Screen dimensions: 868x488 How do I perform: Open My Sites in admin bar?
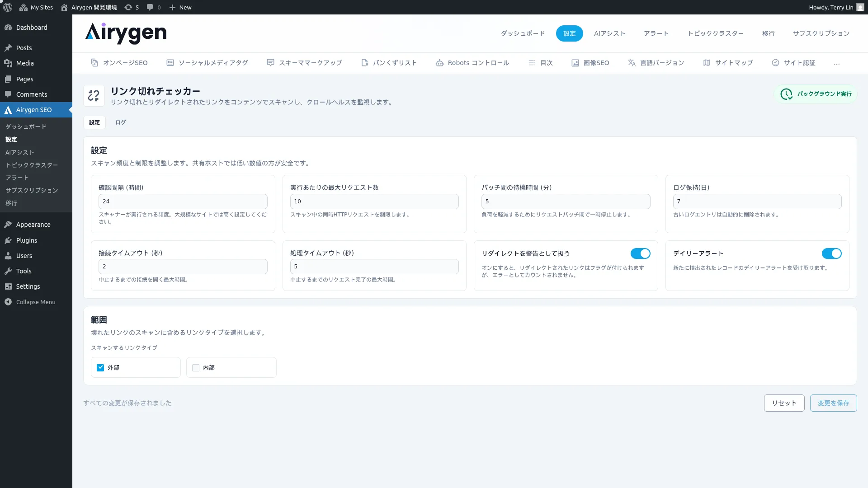point(36,7)
